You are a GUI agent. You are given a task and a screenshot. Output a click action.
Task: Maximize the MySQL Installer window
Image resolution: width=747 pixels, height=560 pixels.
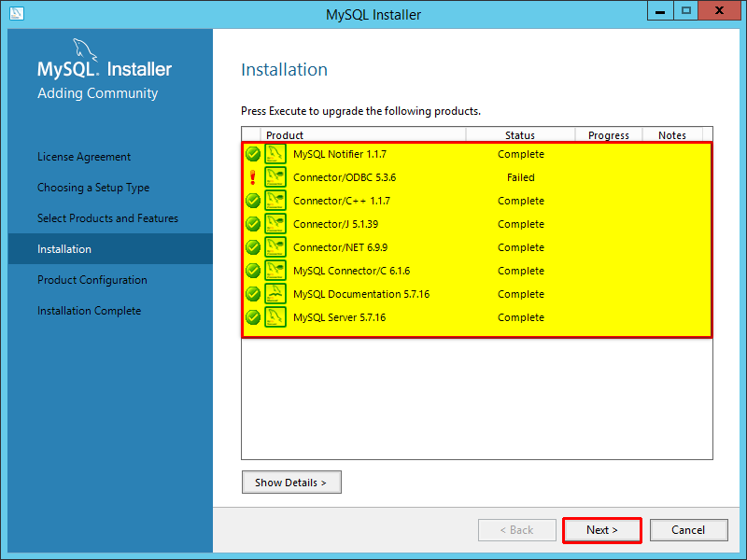pos(686,10)
